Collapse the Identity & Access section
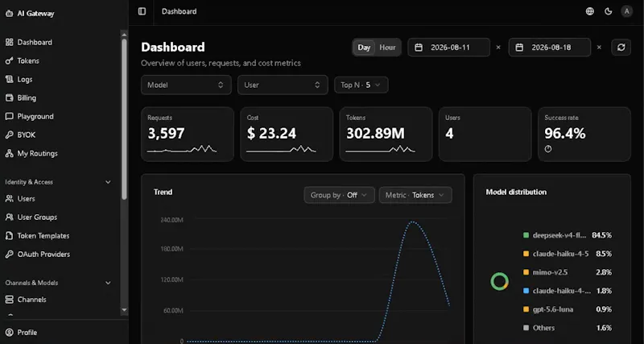Image resolution: width=644 pixels, height=344 pixels. tap(108, 181)
